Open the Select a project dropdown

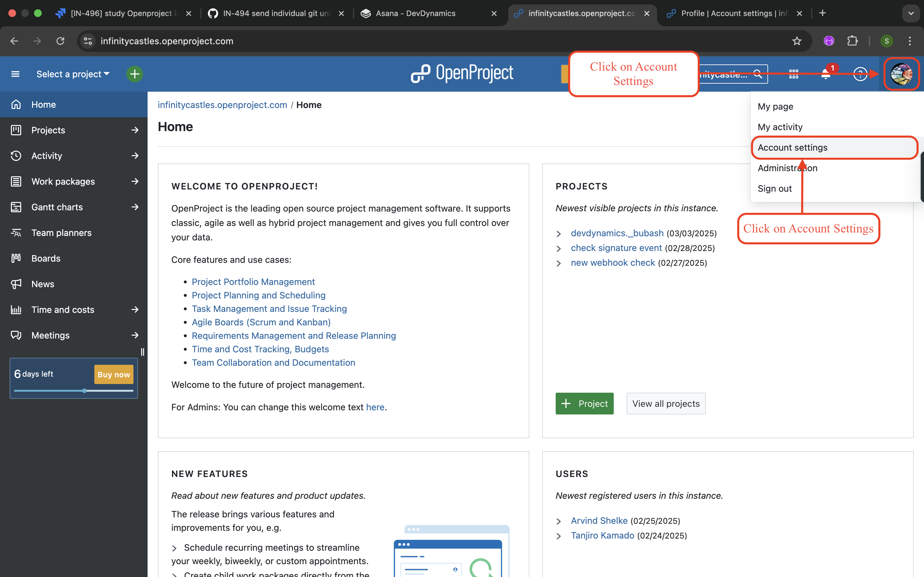coord(73,74)
